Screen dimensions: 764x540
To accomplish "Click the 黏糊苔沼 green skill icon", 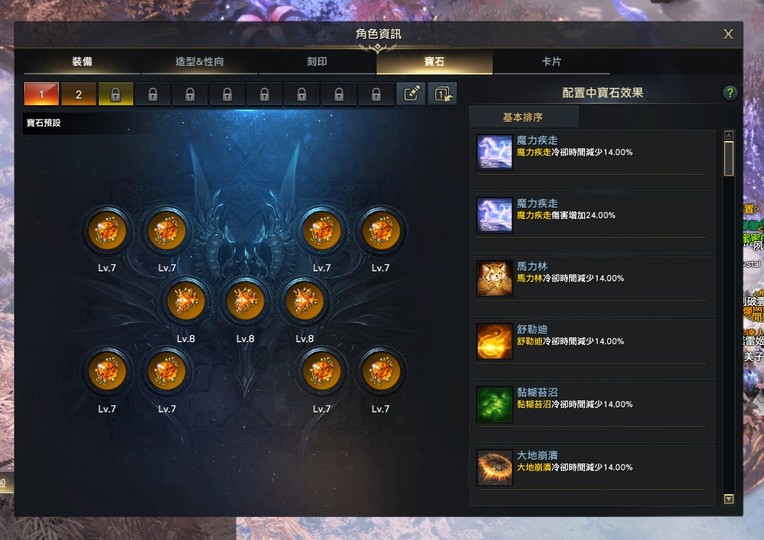I will click(495, 404).
